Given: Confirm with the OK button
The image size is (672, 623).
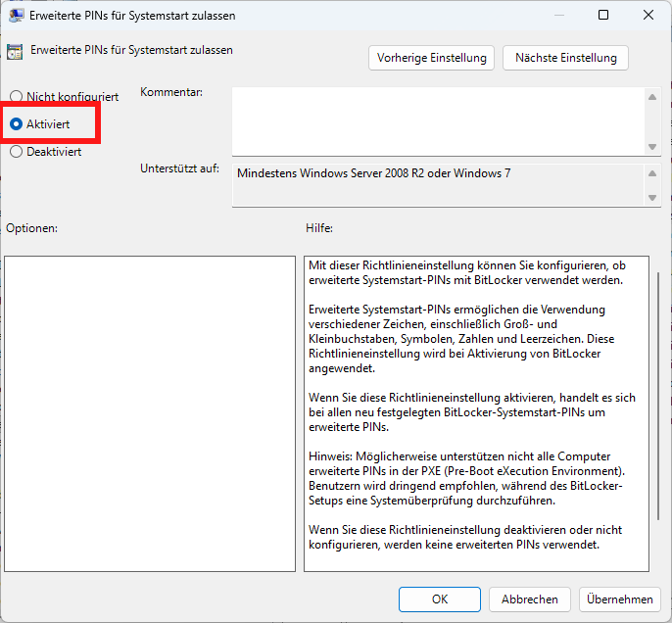Looking at the screenshot, I should pos(440,599).
